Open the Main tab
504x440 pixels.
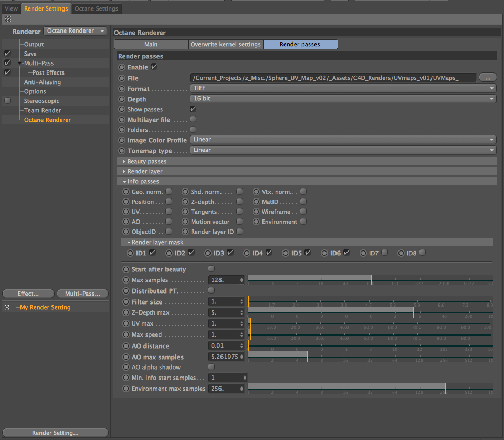coord(151,44)
